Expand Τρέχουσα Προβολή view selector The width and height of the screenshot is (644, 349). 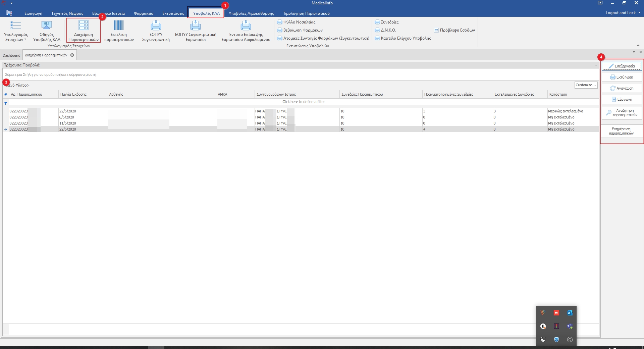(596, 65)
